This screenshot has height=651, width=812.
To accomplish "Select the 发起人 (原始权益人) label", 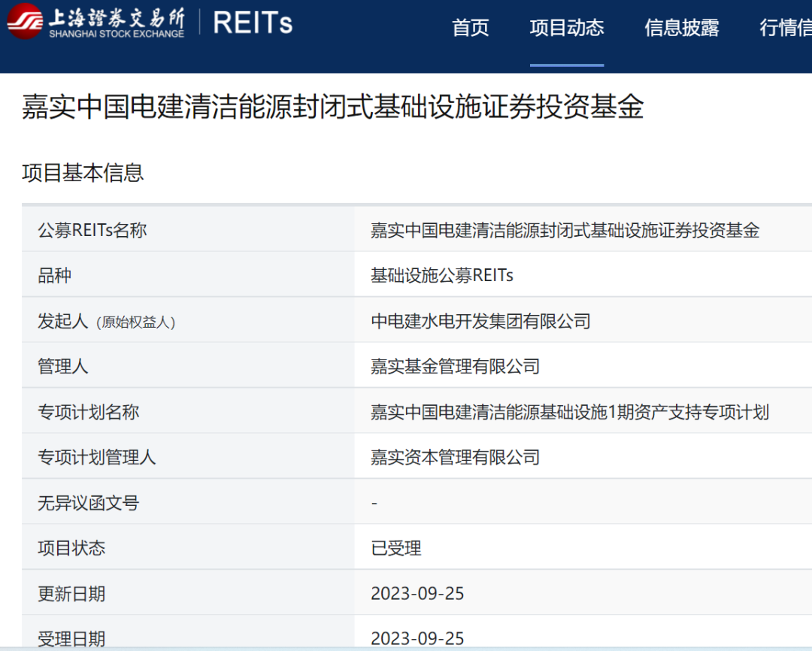I will (107, 321).
